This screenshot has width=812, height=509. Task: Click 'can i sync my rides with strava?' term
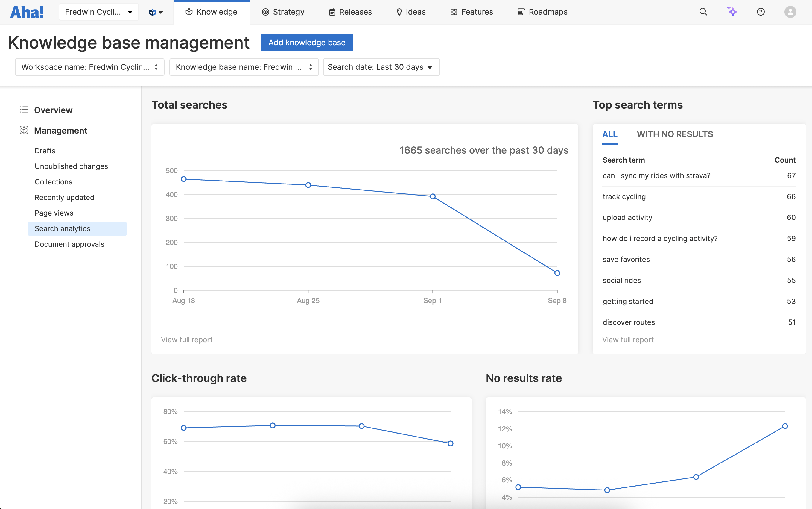[656, 176]
